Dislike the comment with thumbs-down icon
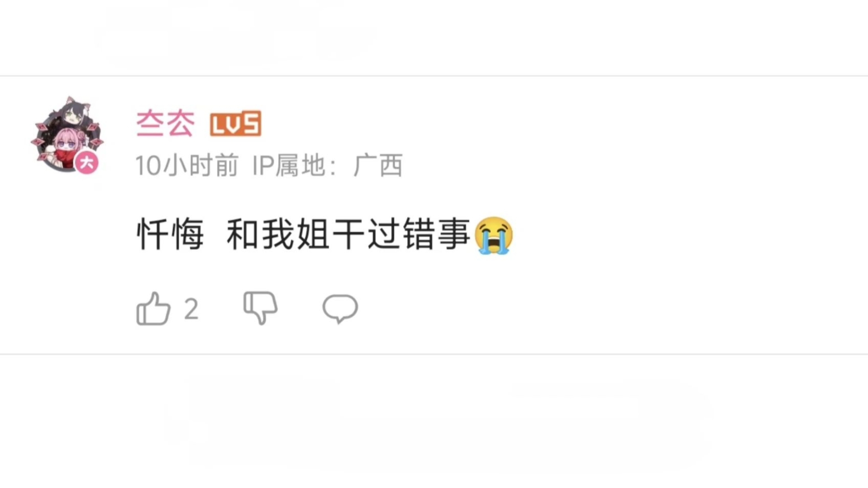The image size is (868, 488). 260,308
